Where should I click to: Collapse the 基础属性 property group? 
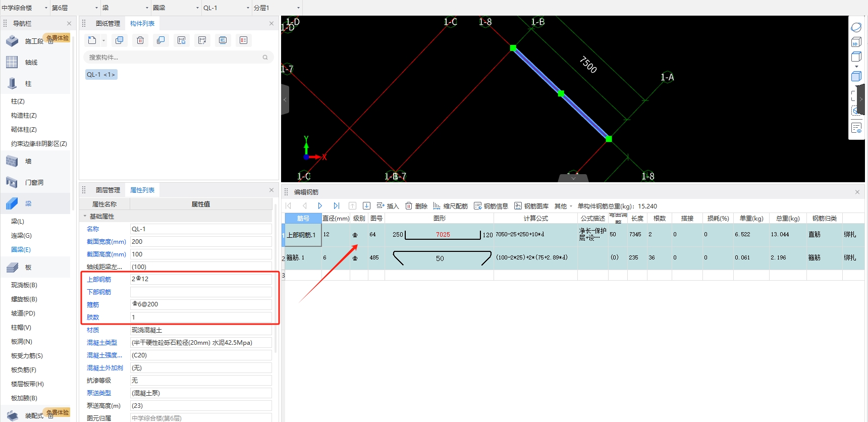(x=85, y=216)
